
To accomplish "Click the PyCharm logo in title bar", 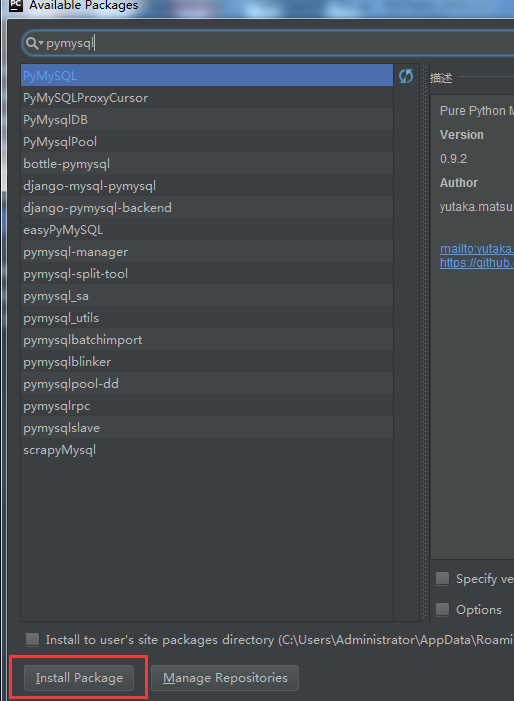I will (16, 5).
